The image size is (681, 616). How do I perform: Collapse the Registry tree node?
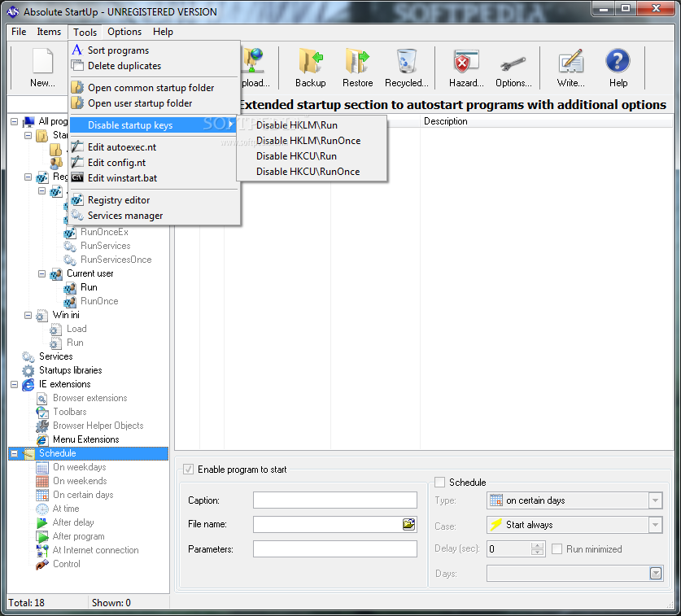(28, 177)
